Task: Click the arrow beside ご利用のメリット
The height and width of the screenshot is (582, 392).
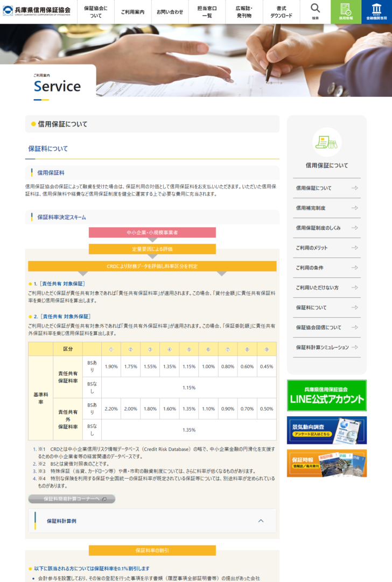Action: pyautogui.click(x=354, y=248)
